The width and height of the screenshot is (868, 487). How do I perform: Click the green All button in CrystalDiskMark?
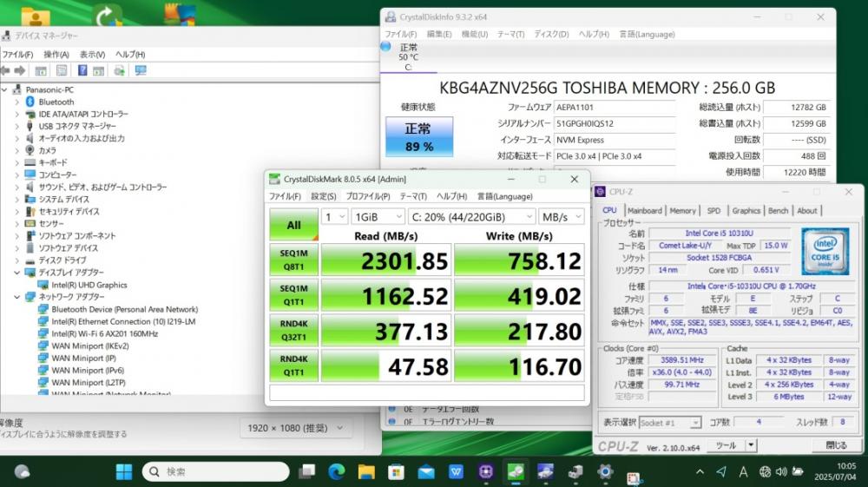tap(294, 225)
